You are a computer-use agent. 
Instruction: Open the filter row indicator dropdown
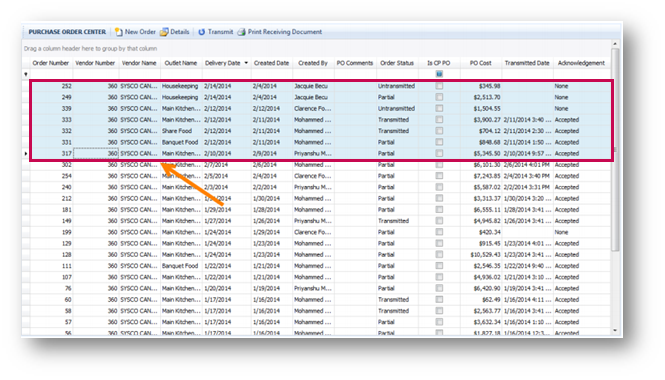click(x=26, y=74)
